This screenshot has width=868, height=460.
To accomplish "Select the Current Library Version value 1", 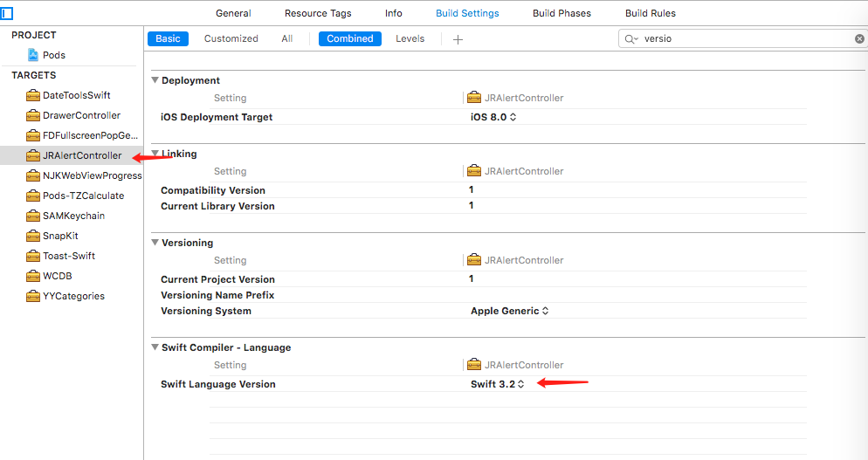I will [x=471, y=205].
